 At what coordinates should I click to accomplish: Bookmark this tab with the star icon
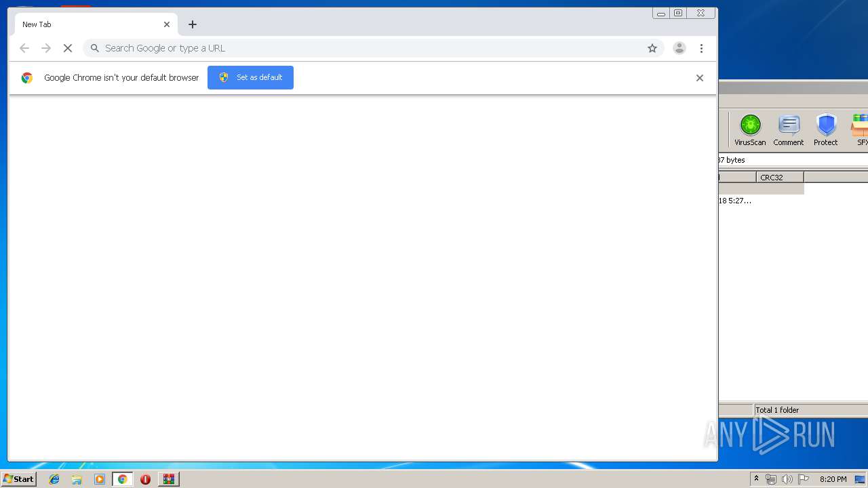[x=652, y=48]
